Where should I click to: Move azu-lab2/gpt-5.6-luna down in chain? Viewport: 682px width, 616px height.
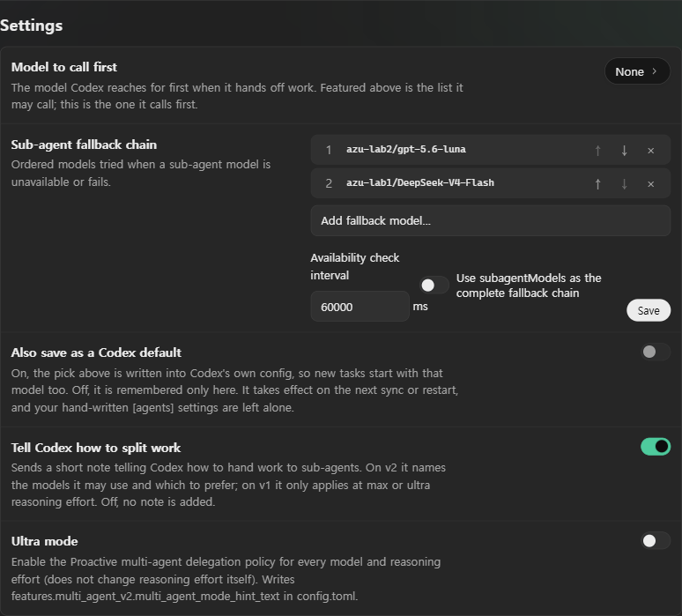tap(624, 151)
